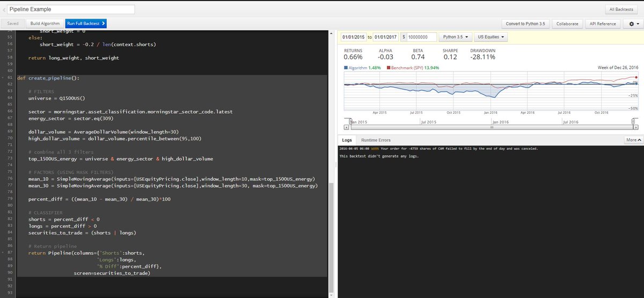Click the RETURNS value 0.66%
Viewport: 644px width, 298px height.
[x=353, y=57]
